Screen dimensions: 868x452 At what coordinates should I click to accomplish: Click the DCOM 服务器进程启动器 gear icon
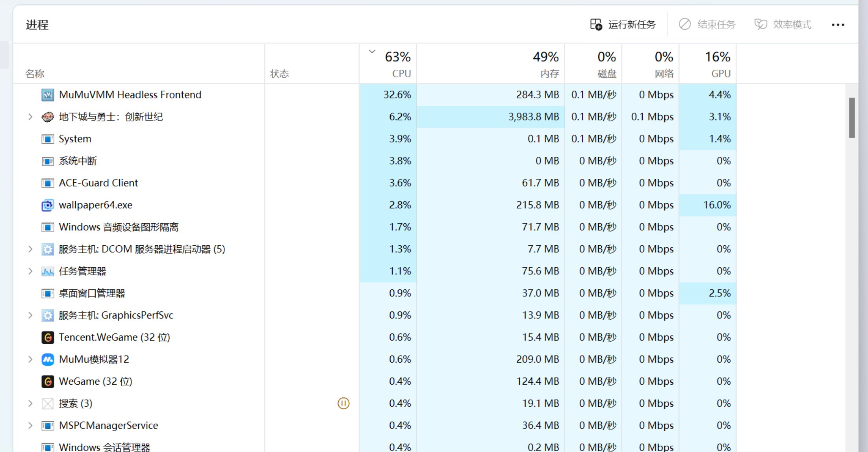pyautogui.click(x=48, y=249)
